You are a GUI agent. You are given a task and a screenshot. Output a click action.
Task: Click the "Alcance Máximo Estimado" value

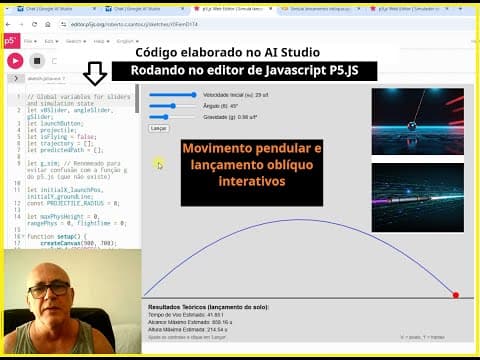[x=222, y=322]
